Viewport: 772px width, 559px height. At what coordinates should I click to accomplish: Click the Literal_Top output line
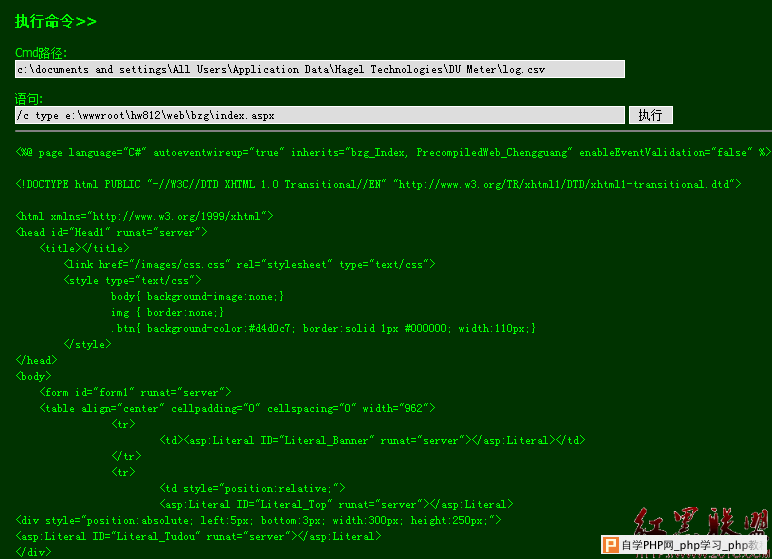[336, 504]
